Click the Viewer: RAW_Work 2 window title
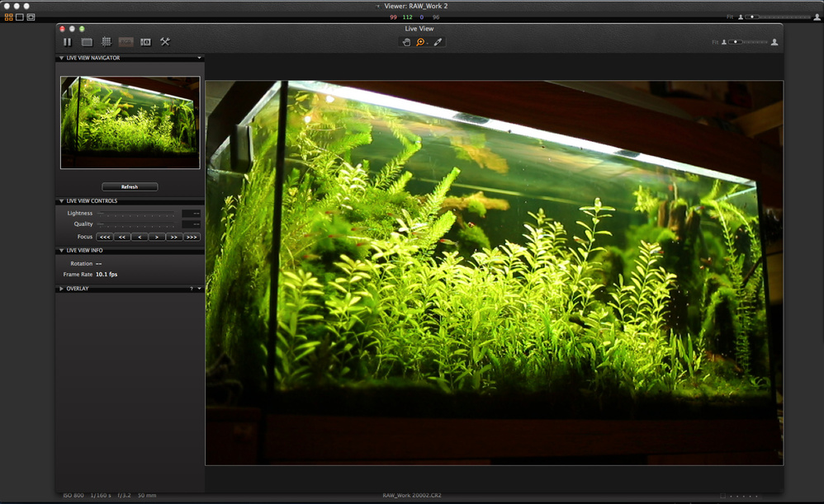 coord(415,7)
